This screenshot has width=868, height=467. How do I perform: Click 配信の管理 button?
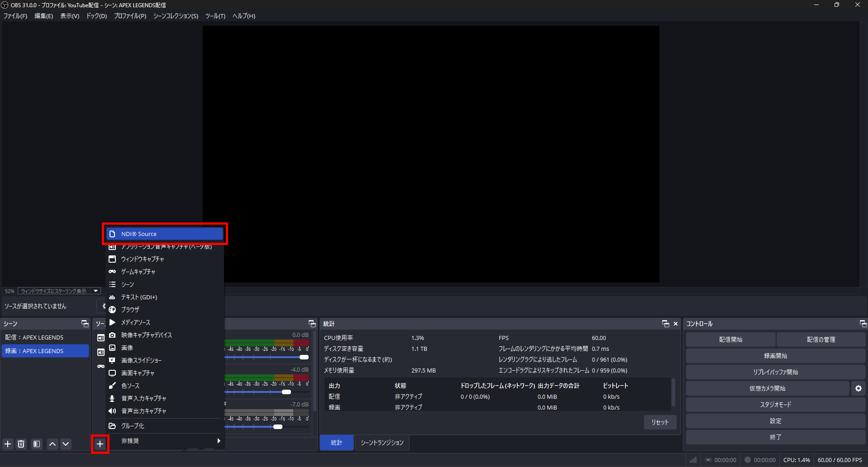tap(821, 340)
